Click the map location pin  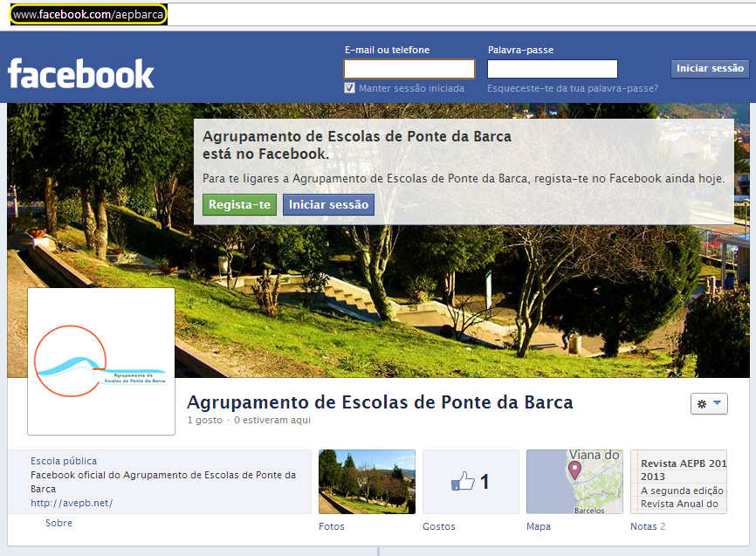[x=574, y=470]
